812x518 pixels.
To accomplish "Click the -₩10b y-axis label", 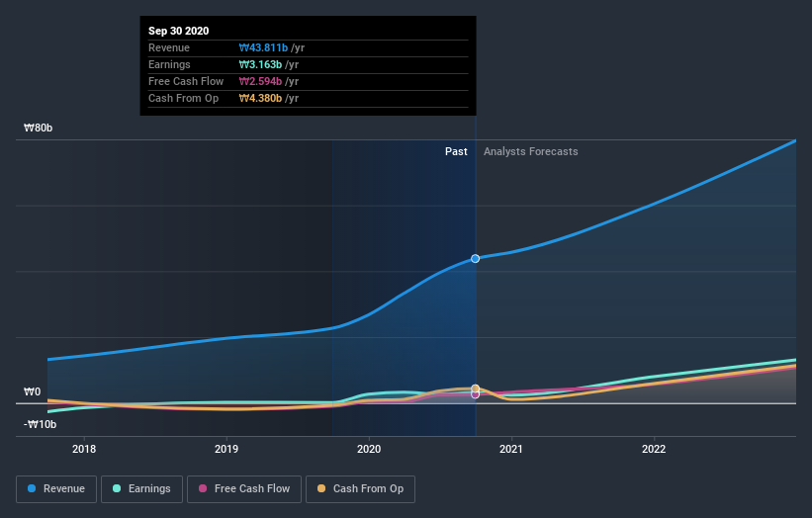I will pos(40,424).
